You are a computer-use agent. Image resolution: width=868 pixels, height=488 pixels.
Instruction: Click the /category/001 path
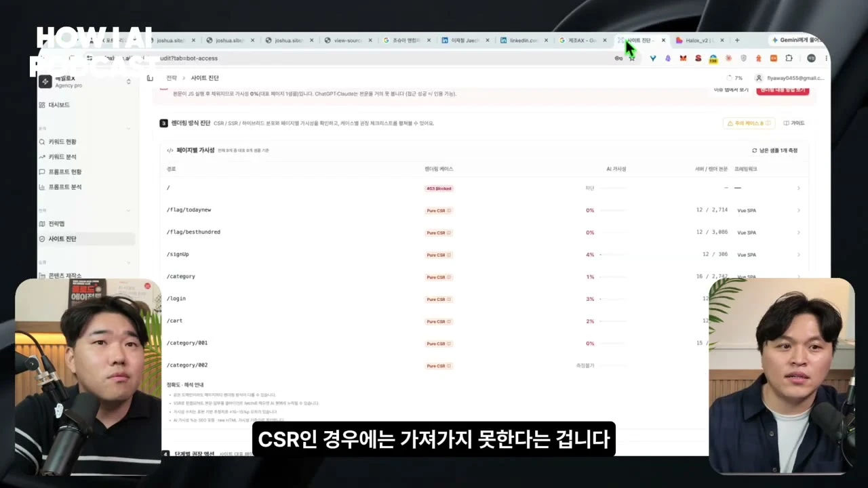pos(187,343)
